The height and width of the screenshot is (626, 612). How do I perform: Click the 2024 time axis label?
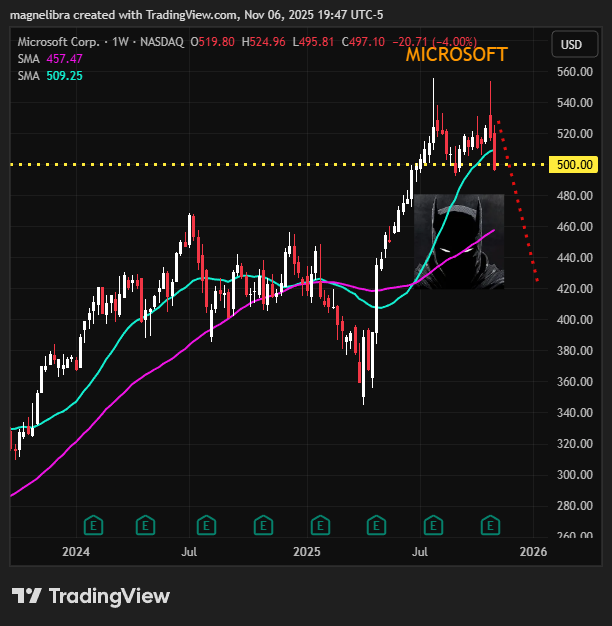(x=76, y=552)
